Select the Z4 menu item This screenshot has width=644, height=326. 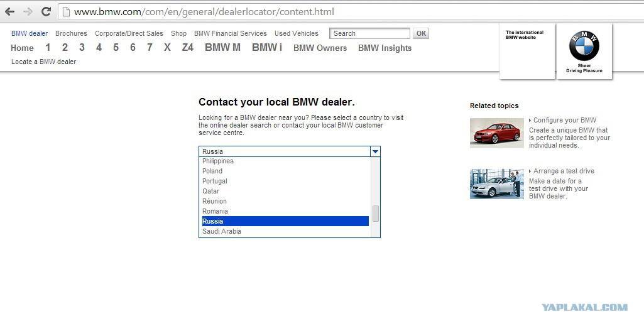point(188,48)
